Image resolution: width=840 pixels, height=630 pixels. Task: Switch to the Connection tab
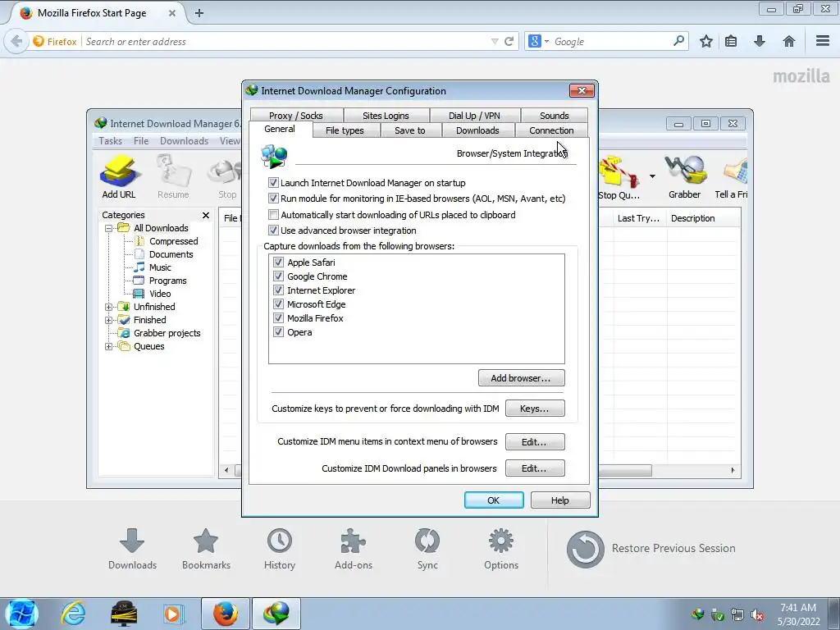coord(551,130)
